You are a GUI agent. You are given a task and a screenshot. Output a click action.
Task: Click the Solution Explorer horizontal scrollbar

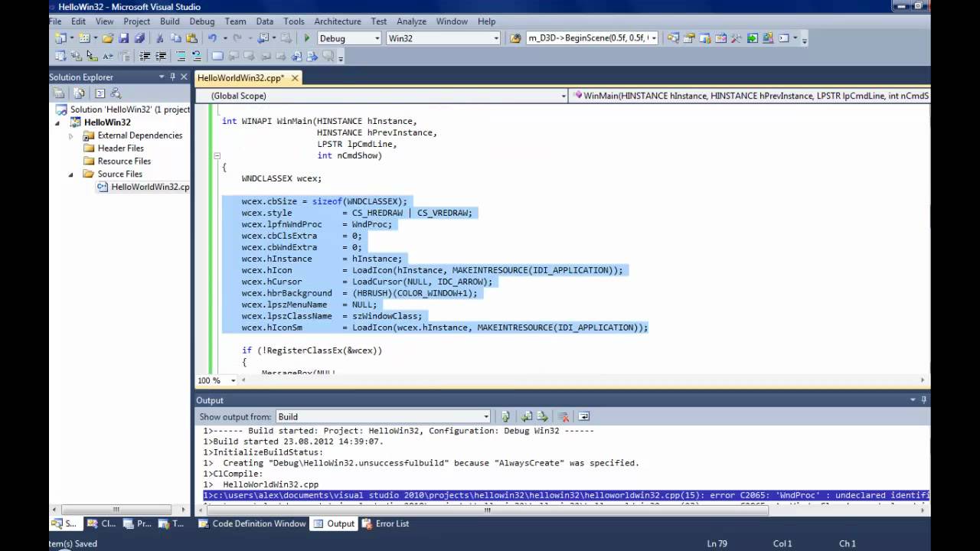click(116, 510)
